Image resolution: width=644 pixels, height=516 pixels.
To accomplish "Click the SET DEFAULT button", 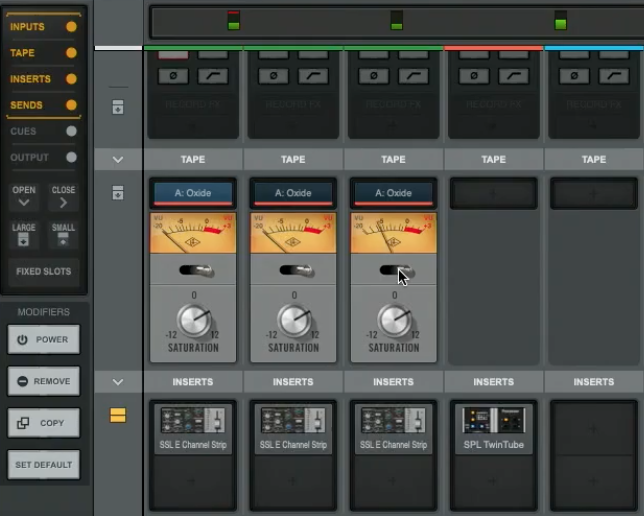I will pyautogui.click(x=44, y=465).
